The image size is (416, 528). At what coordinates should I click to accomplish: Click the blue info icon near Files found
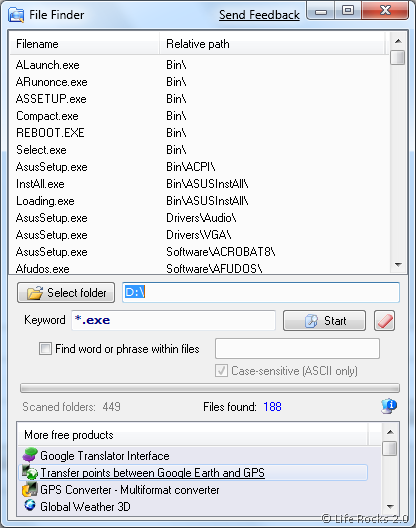(389, 406)
